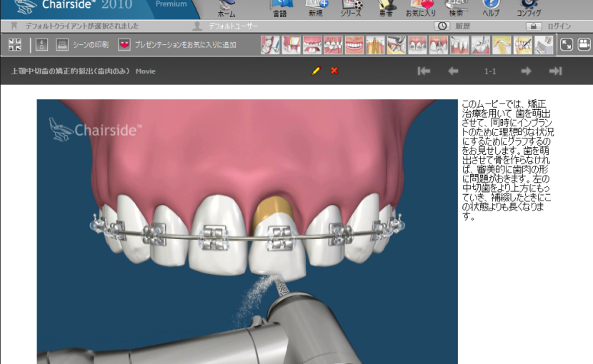Viewport: 593px width, 364px height.
Task: Select the root canal cross-section thumbnail
Action: pyautogui.click(x=375, y=44)
